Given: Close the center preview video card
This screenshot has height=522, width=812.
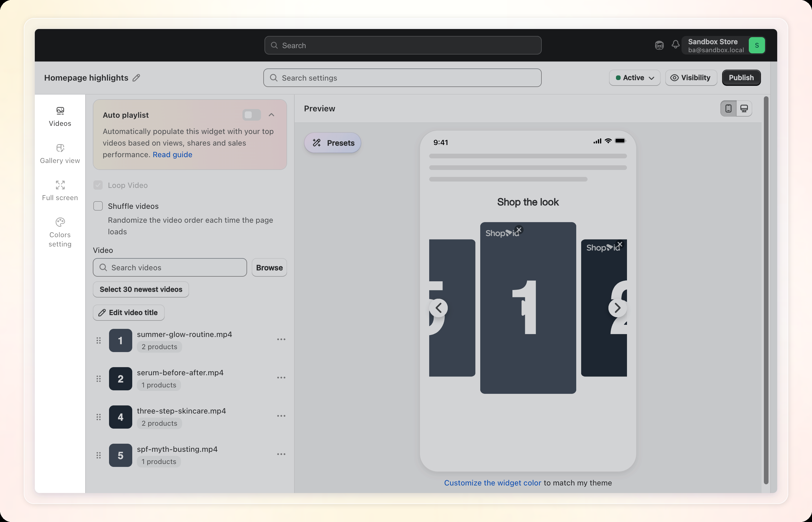Looking at the screenshot, I should click(x=519, y=230).
